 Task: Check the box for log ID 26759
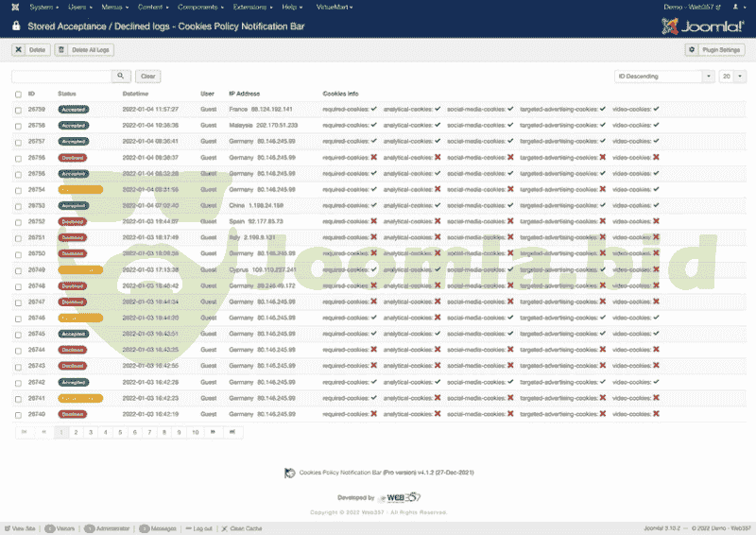(18, 110)
